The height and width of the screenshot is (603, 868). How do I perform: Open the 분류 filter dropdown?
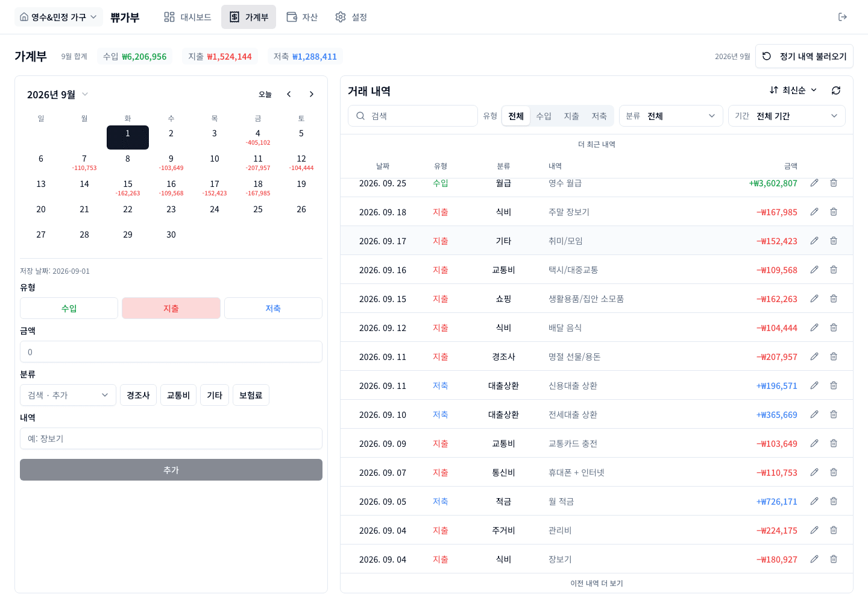[670, 116]
